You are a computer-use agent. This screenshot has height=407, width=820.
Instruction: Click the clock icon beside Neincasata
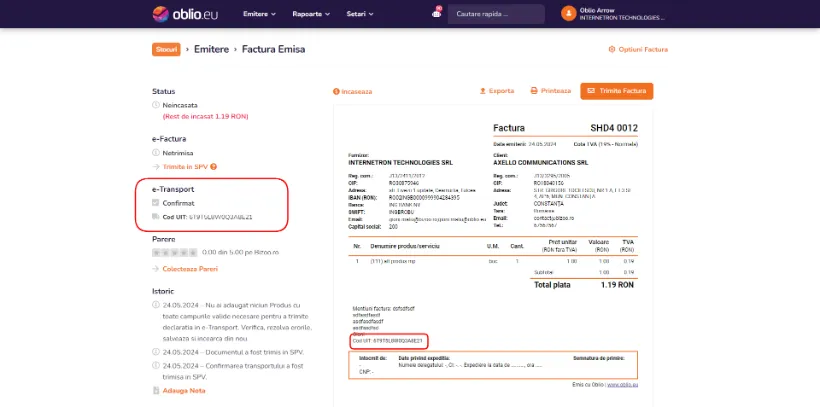point(155,105)
